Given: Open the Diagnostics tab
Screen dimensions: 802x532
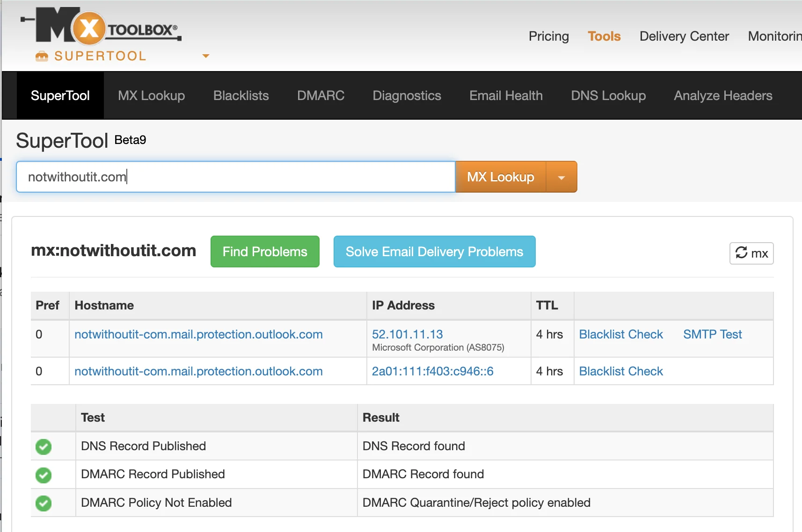Looking at the screenshot, I should pos(407,95).
